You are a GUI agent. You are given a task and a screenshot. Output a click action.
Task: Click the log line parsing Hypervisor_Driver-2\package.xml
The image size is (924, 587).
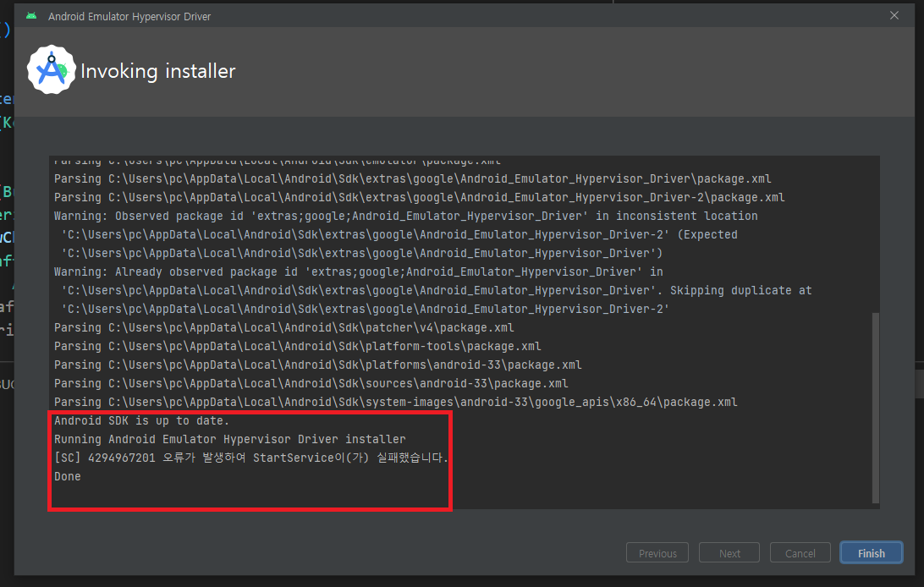[419, 197]
